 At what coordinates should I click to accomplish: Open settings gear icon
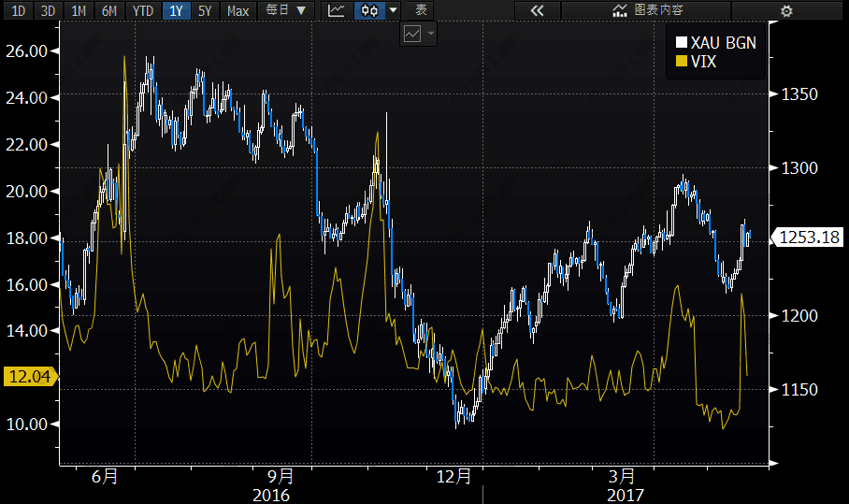(786, 11)
